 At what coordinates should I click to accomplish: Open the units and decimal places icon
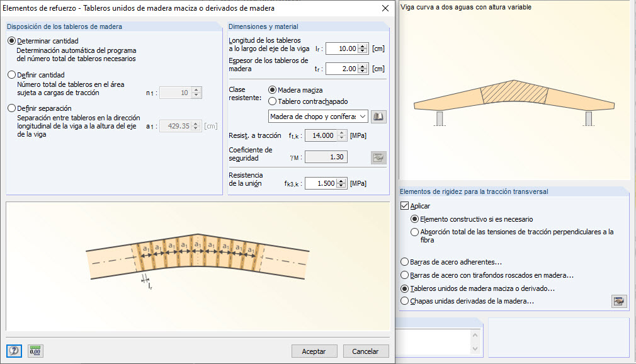click(x=35, y=351)
